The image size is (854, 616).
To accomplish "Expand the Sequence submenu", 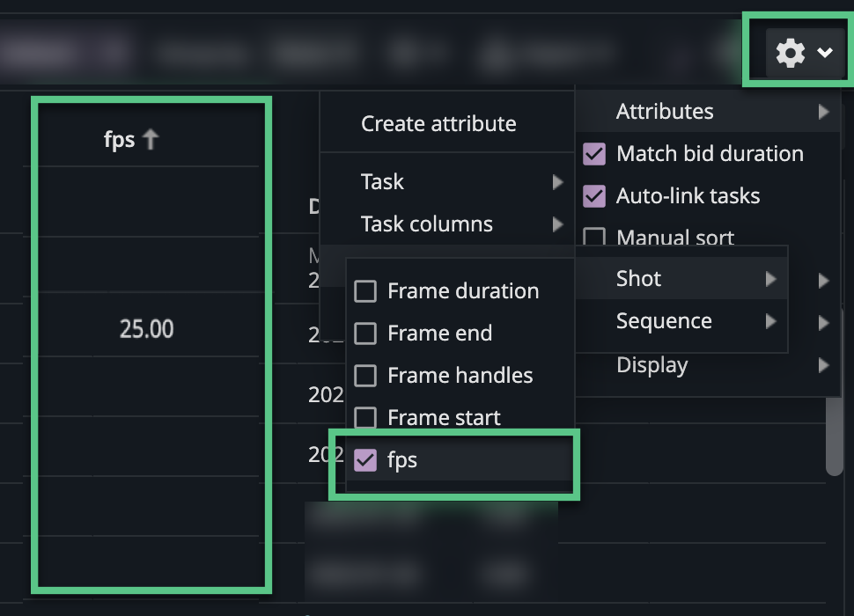I will pos(678,320).
